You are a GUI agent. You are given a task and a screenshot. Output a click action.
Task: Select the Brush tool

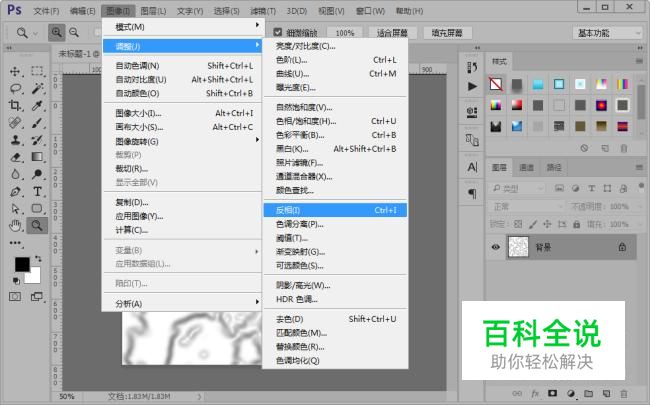(37, 123)
